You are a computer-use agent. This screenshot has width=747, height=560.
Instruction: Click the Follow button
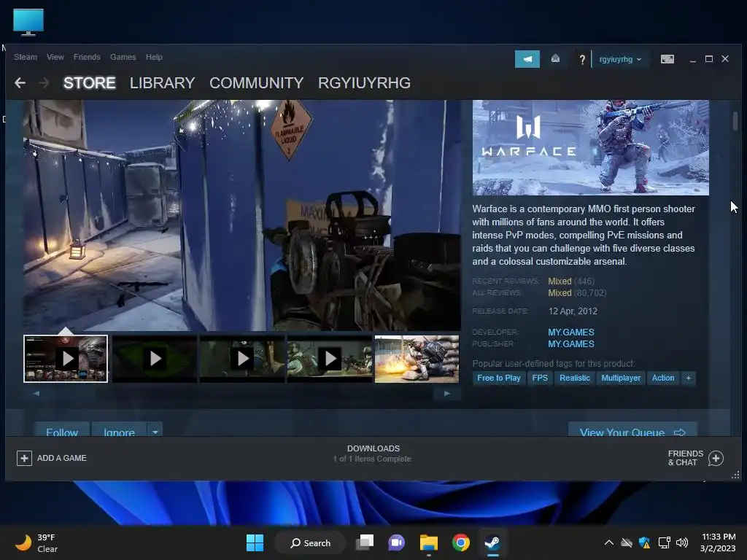click(61, 429)
